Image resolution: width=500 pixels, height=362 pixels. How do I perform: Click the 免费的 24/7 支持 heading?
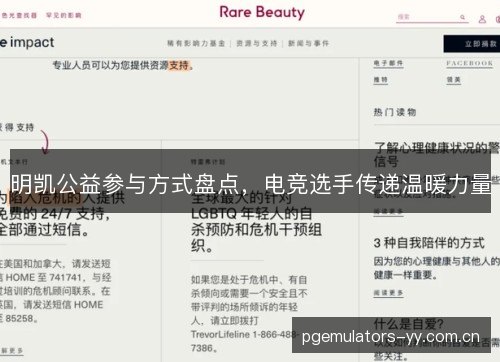click(x=55, y=213)
